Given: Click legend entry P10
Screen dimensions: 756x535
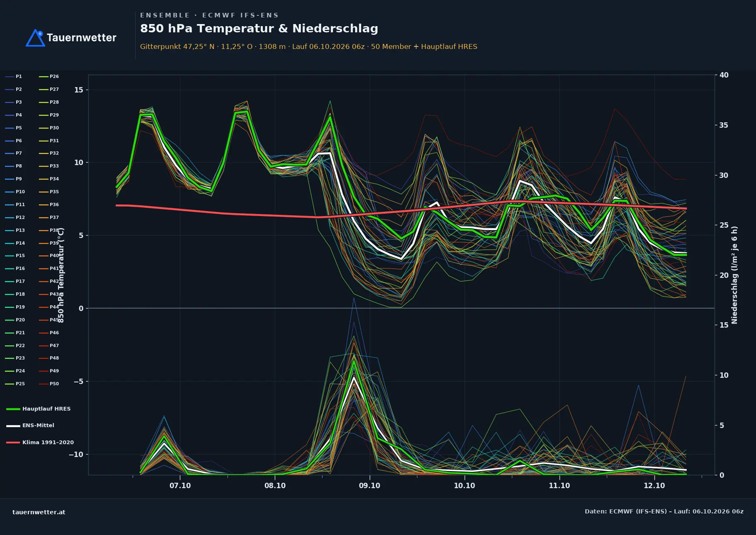Looking at the screenshot, I should pos(15,192).
